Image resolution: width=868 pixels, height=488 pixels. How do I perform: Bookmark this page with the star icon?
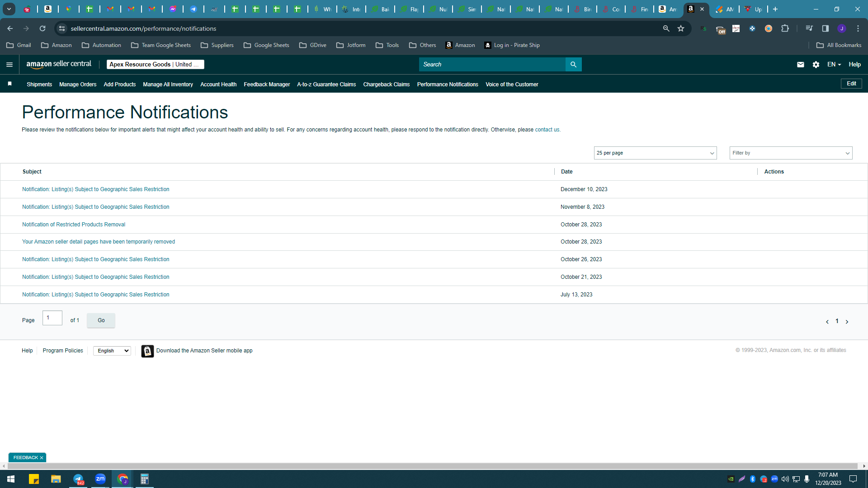pos(681,28)
